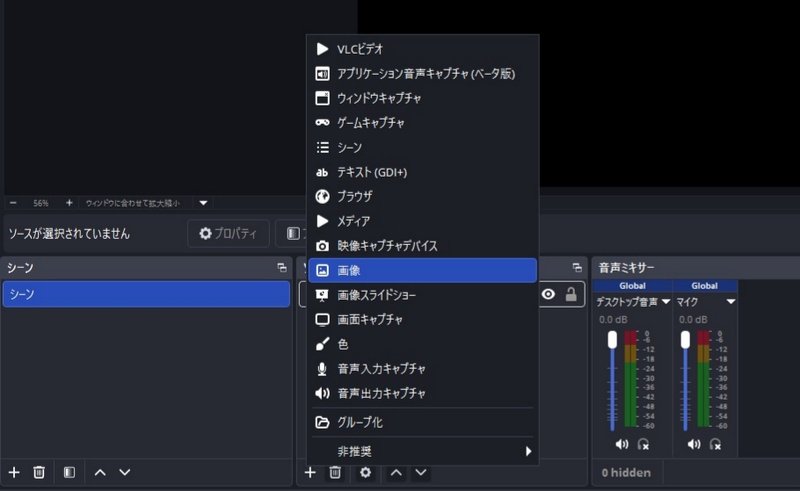800x491 pixels.
Task: Choose 映像キャプチャデバイス source
Action: tap(422, 246)
